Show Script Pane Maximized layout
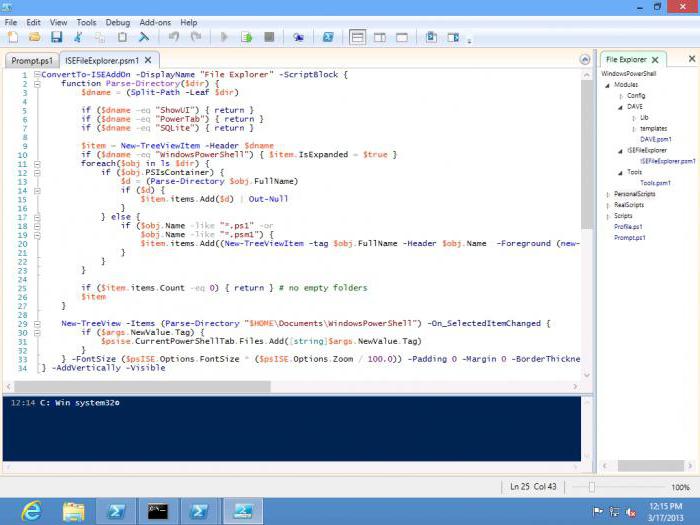Screen dimensions: 700x525 [402, 38]
